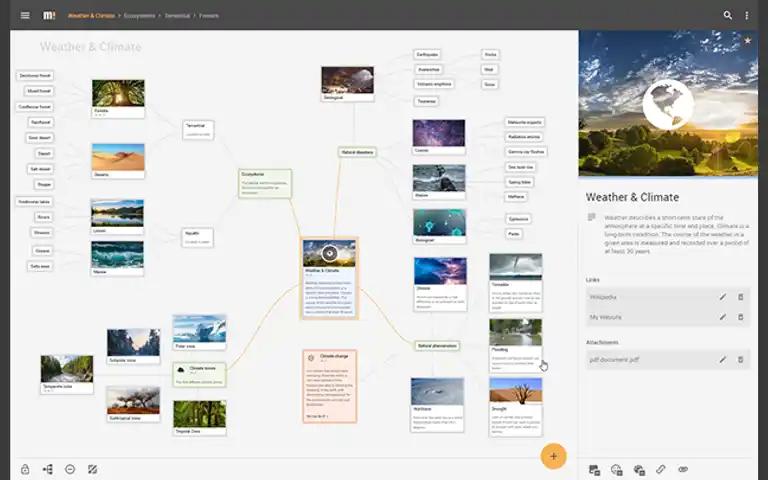
Task: Select the Climate change node
Action: coord(330,386)
